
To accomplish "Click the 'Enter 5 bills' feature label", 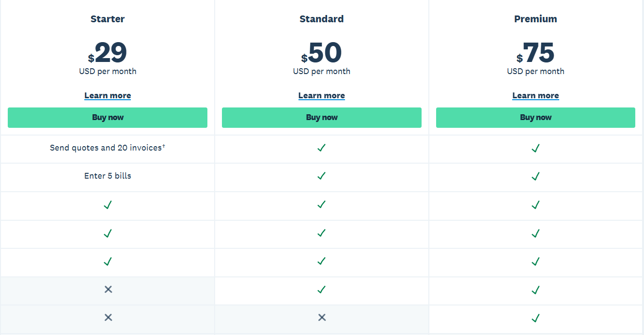I will click(108, 176).
